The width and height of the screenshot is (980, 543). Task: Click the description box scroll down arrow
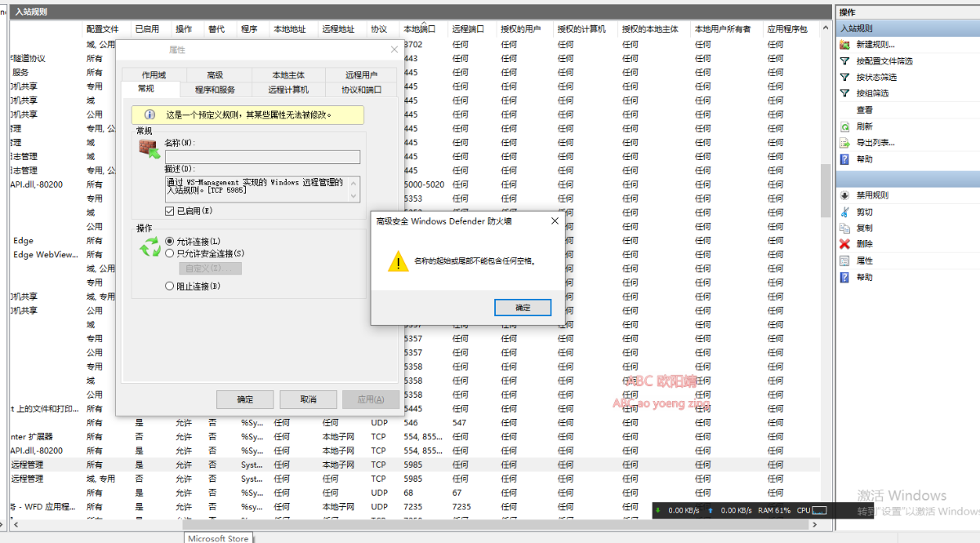[x=354, y=197]
